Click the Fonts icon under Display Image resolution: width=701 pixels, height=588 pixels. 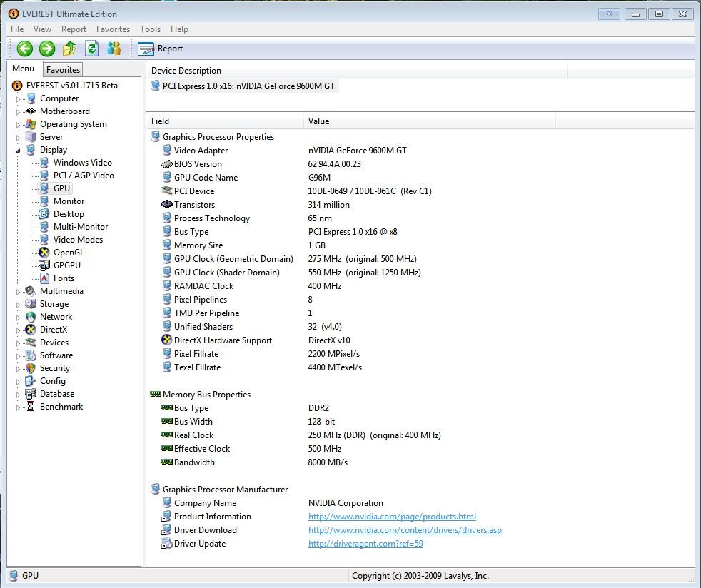(44, 278)
